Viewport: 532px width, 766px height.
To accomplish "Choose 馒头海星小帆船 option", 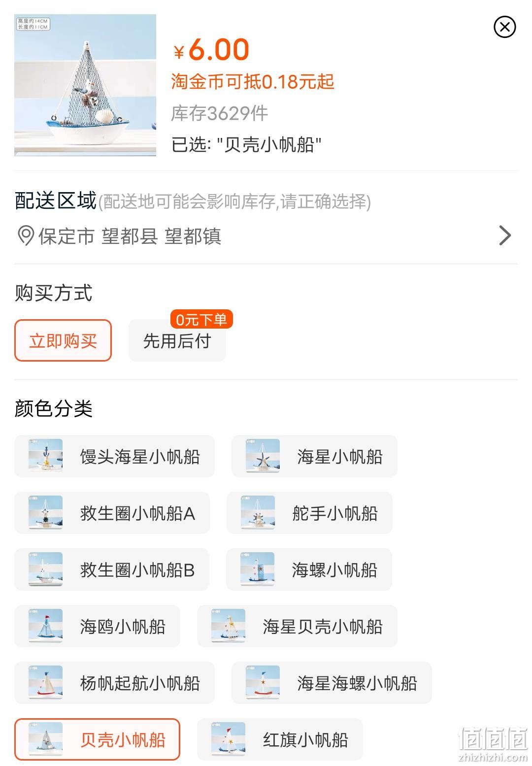I will pos(115,456).
